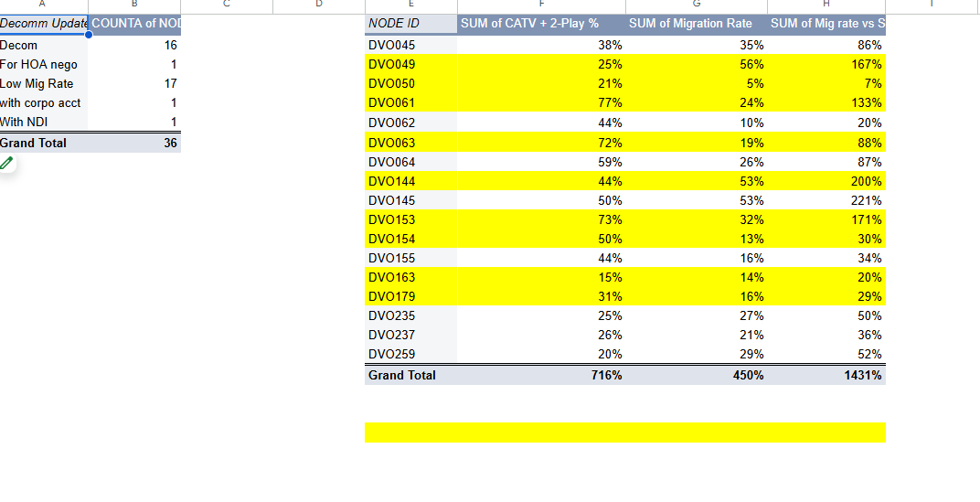Select the NODE ID header cell
The image size is (980, 502).
(410, 24)
